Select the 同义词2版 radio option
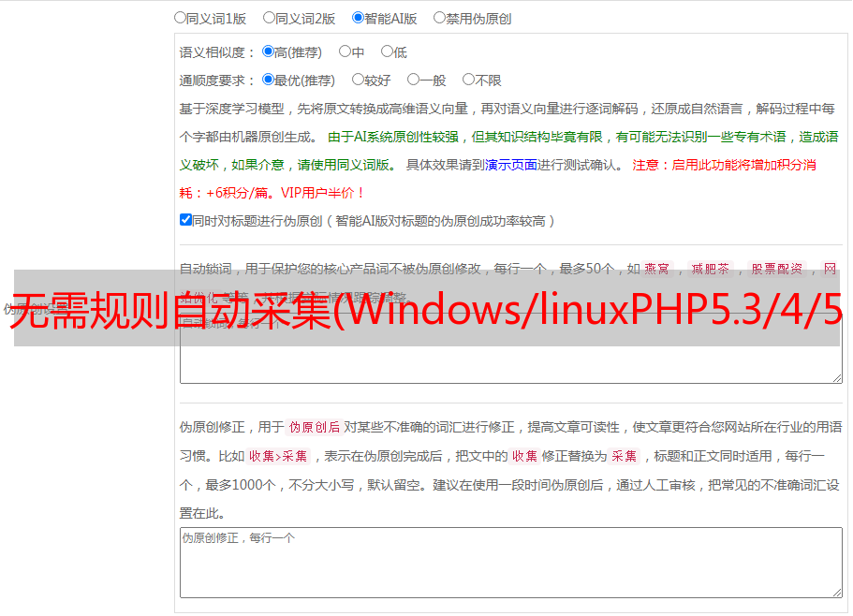Viewport: 853px width, 616px height. (x=269, y=18)
